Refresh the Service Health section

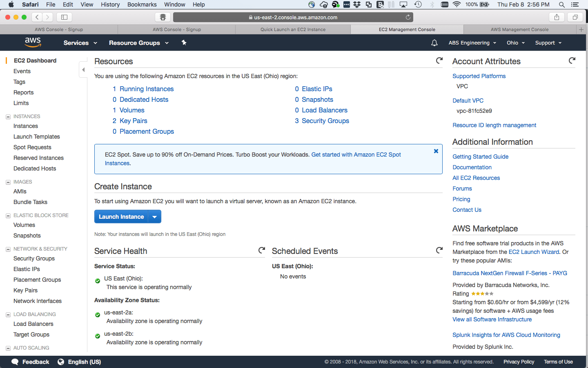tap(262, 250)
